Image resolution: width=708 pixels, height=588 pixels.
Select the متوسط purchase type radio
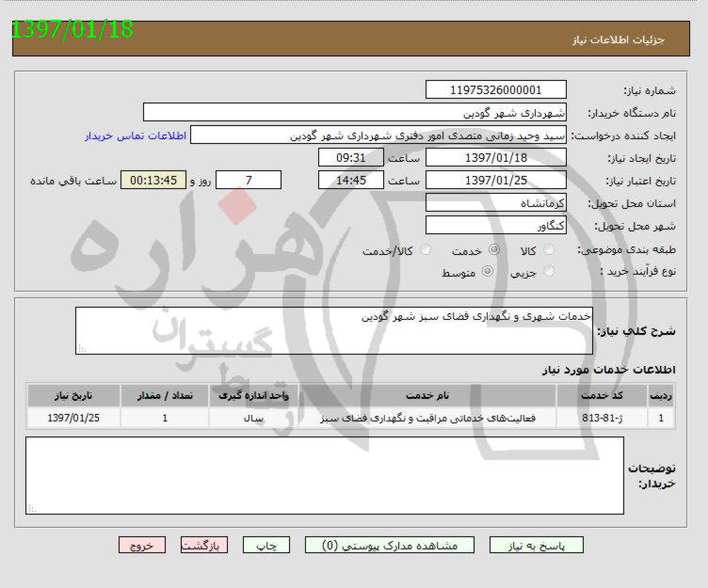pos(488,271)
